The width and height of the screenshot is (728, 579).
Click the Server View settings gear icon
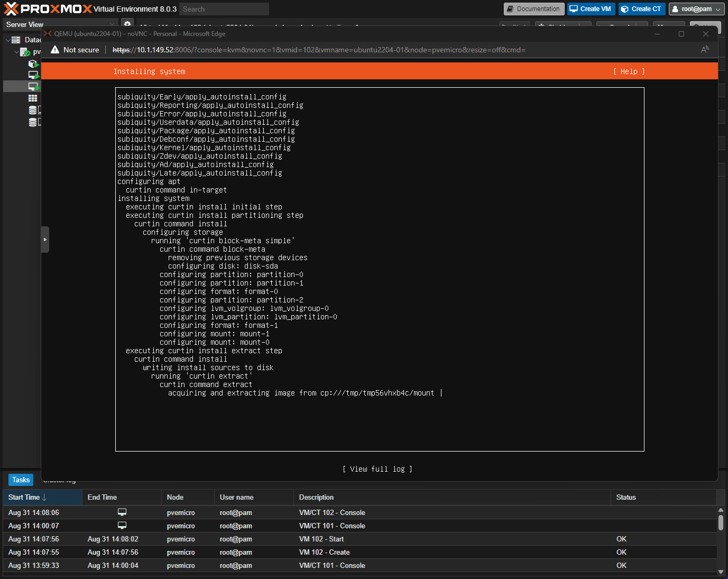[x=127, y=24]
